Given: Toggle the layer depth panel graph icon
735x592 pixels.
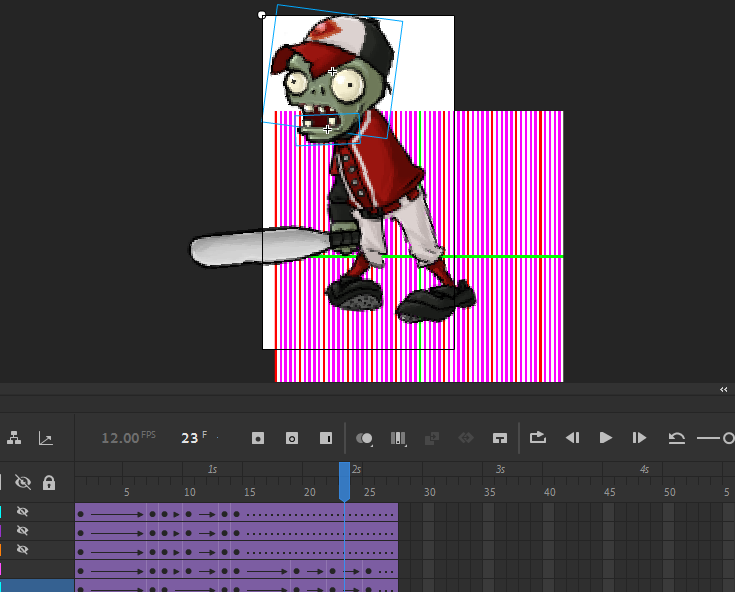Looking at the screenshot, I should coord(45,438).
